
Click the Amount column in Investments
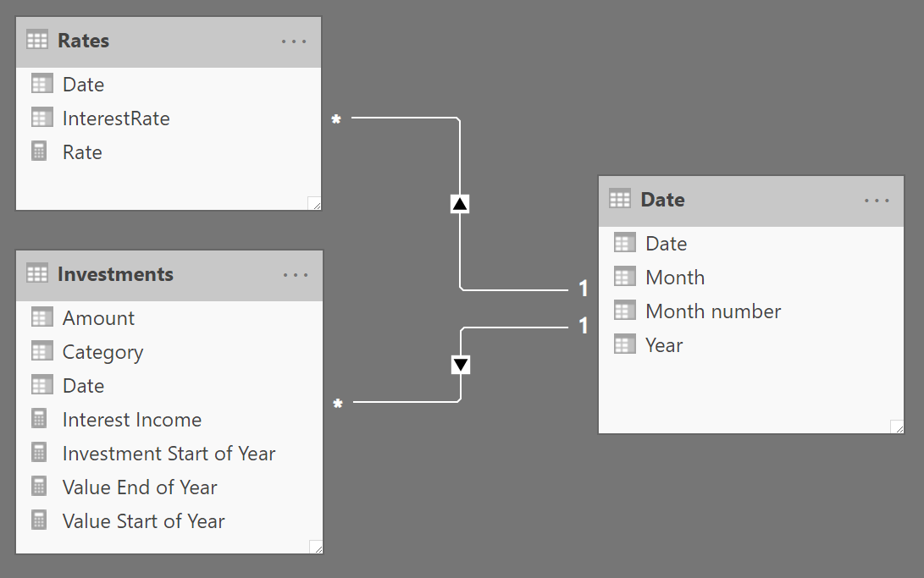[169, 318]
